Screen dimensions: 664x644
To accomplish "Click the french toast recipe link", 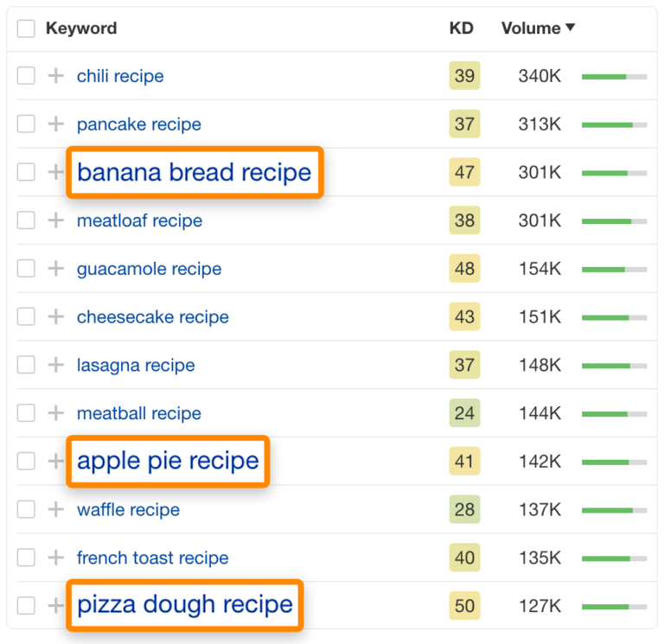I will 152,558.
